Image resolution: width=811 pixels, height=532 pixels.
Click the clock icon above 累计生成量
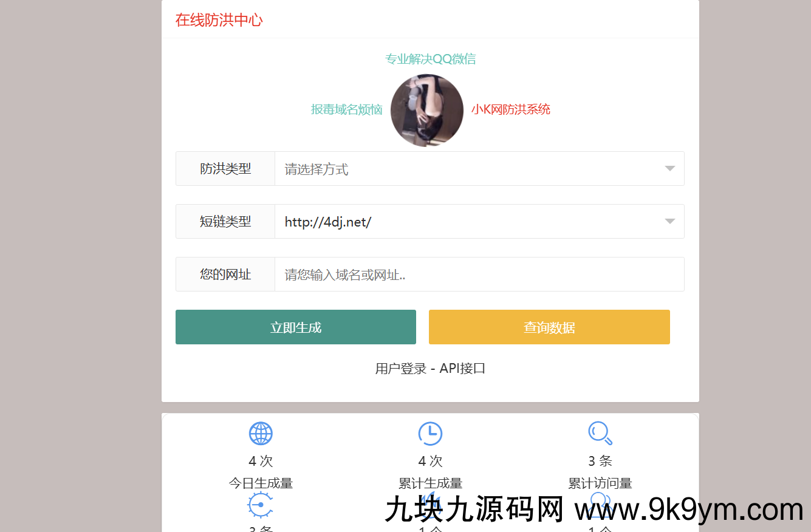pyautogui.click(x=431, y=433)
